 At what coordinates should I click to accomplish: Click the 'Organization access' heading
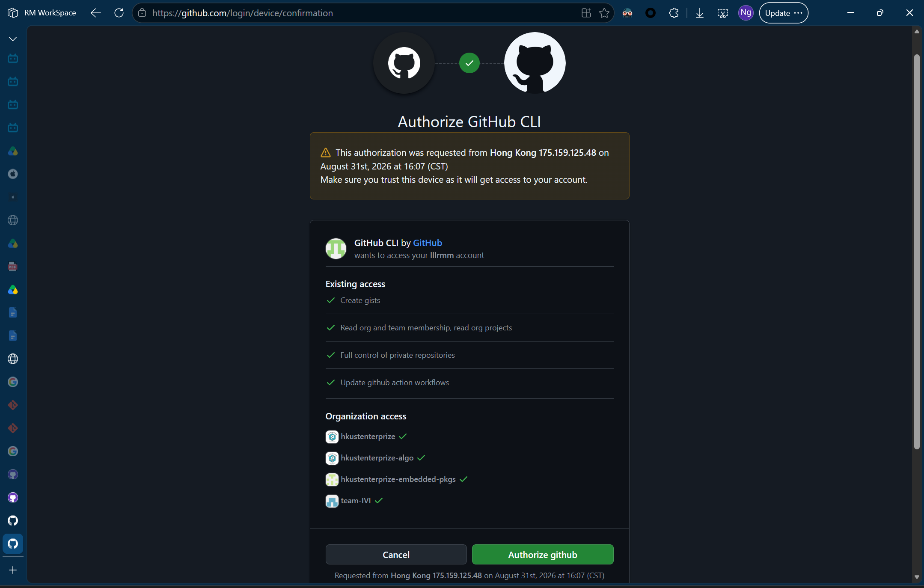[x=366, y=416]
